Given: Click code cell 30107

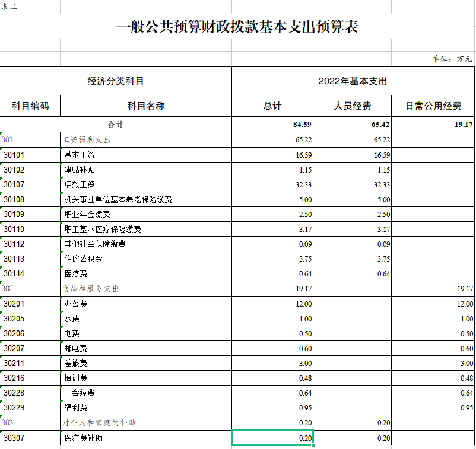Looking at the screenshot, I should [30, 184].
